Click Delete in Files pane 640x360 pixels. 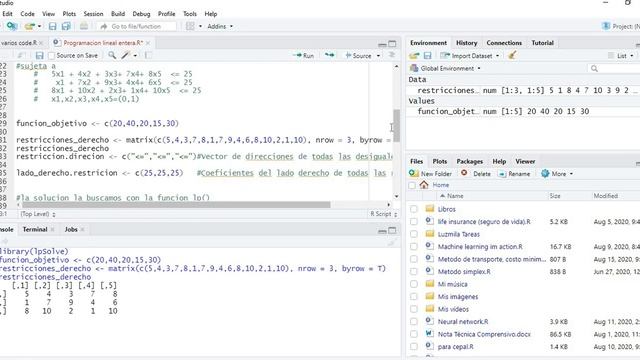click(476, 173)
